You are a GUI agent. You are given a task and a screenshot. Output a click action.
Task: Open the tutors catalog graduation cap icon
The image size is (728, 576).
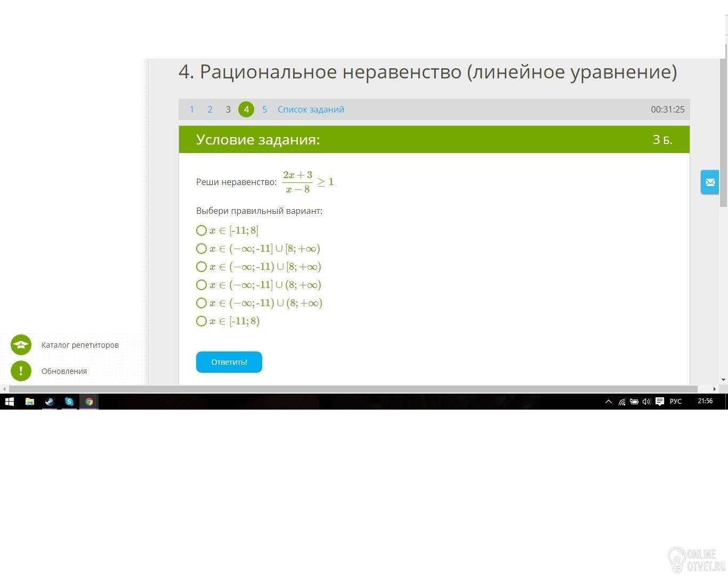pyautogui.click(x=21, y=345)
